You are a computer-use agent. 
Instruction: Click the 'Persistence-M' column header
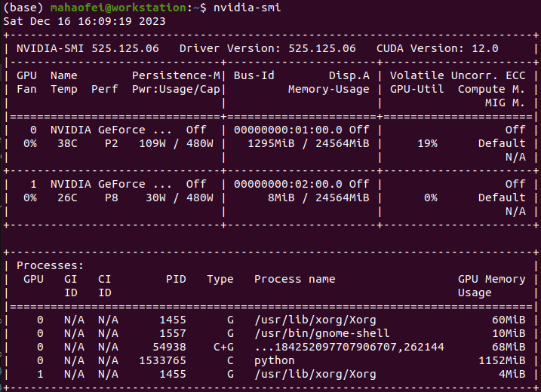[176, 75]
